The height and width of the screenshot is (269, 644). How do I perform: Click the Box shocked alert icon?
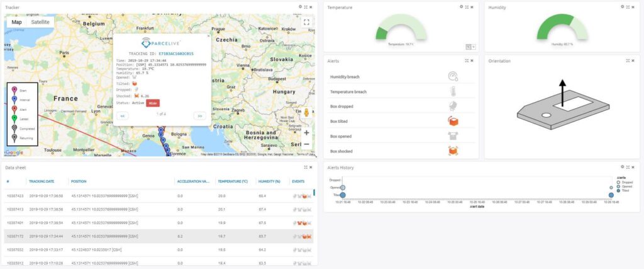pyautogui.click(x=453, y=151)
